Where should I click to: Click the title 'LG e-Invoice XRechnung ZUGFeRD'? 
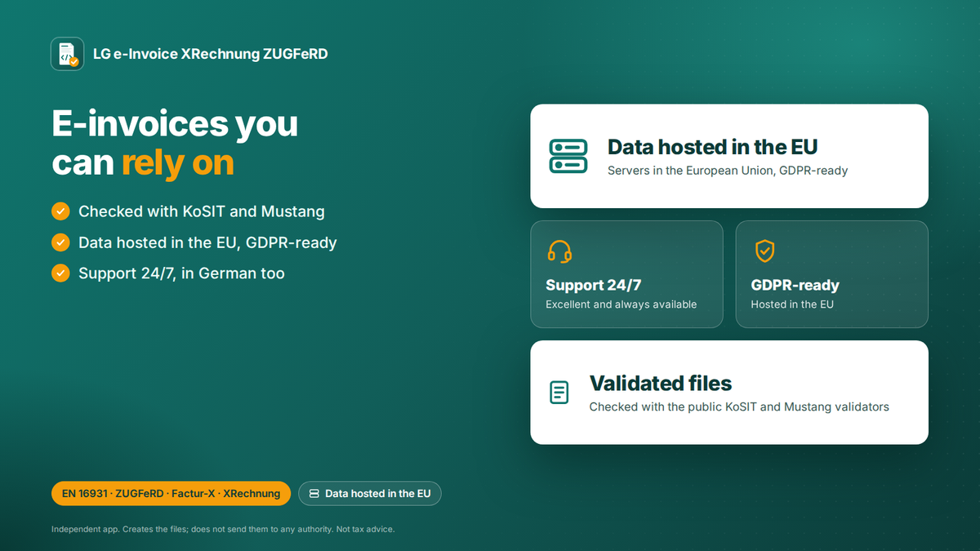pos(211,54)
